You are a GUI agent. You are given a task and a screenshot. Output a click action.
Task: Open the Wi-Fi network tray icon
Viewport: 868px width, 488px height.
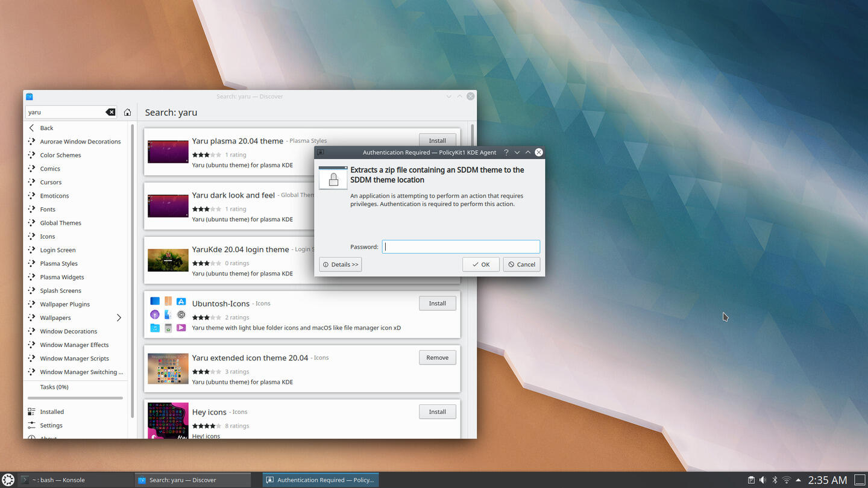[787, 480]
